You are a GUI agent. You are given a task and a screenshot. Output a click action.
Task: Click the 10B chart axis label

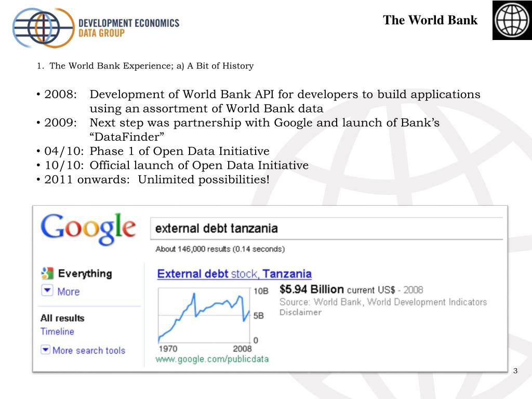click(261, 291)
